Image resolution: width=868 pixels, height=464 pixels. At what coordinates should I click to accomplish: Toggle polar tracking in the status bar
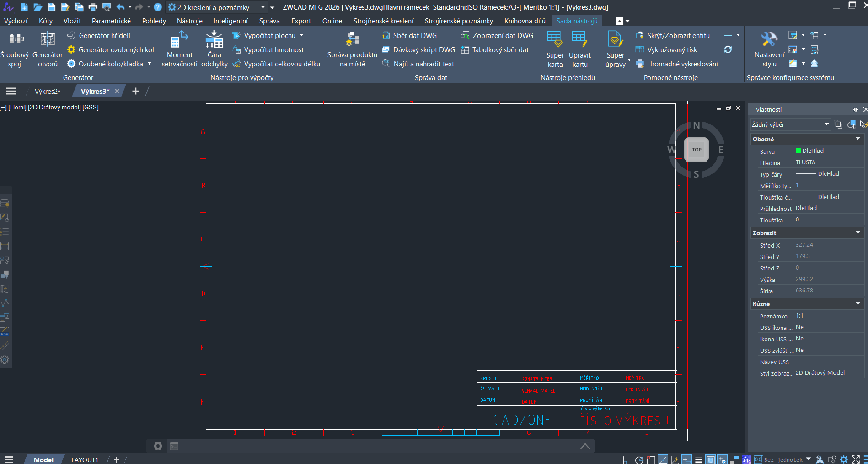coord(639,459)
